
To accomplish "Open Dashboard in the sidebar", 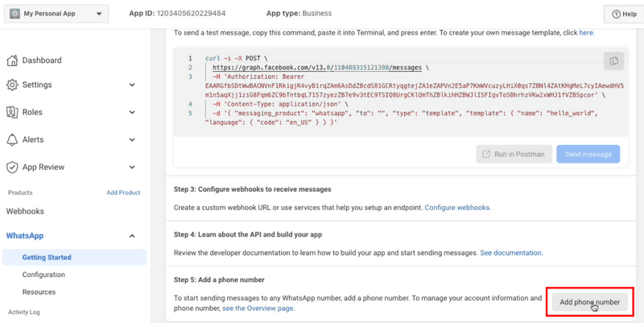I will (42, 60).
